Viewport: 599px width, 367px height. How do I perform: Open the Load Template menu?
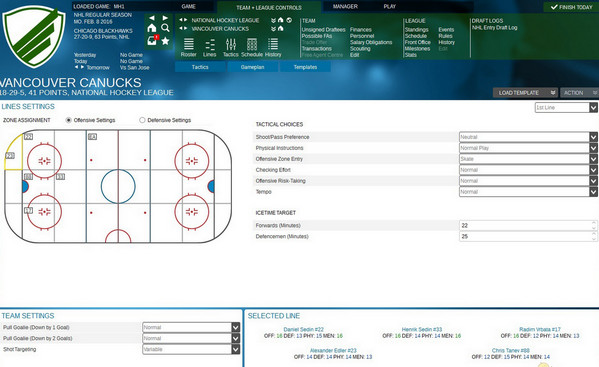[525, 93]
